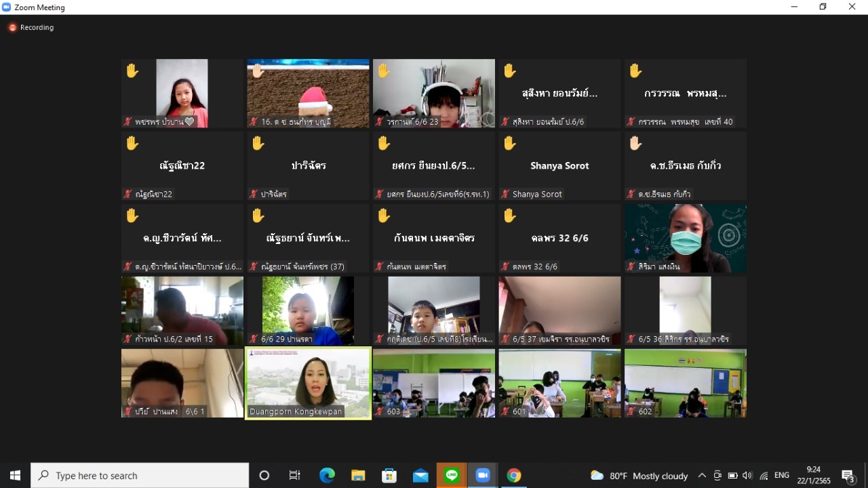The height and width of the screenshot is (488, 868).
Task: Click the Task View icon
Action: 295,476
